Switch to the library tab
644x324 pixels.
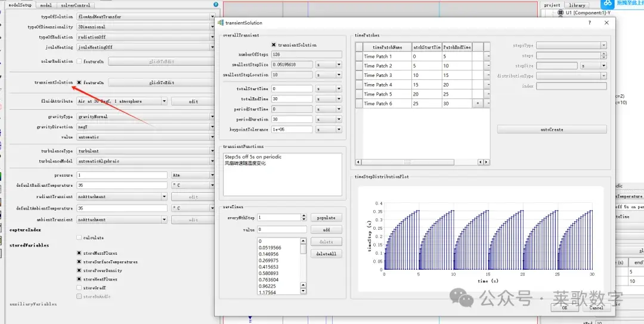tap(577, 5)
